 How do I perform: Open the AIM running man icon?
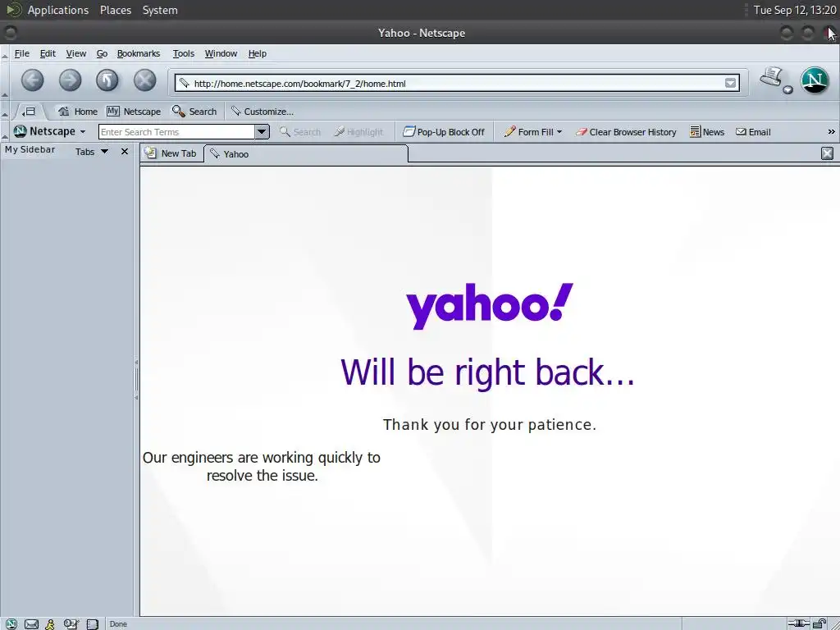[x=50, y=623]
